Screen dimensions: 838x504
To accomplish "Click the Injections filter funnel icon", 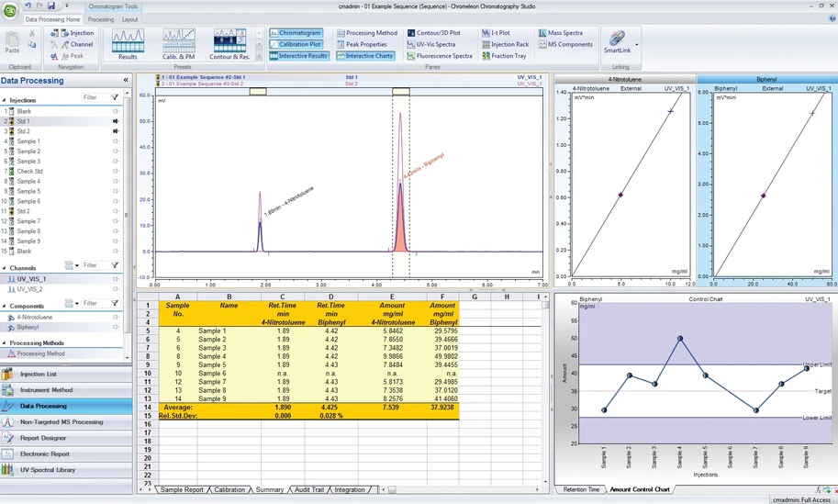I will pos(115,97).
